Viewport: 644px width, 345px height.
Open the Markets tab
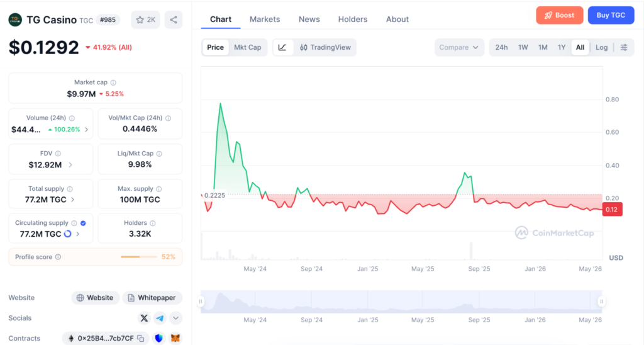(265, 20)
